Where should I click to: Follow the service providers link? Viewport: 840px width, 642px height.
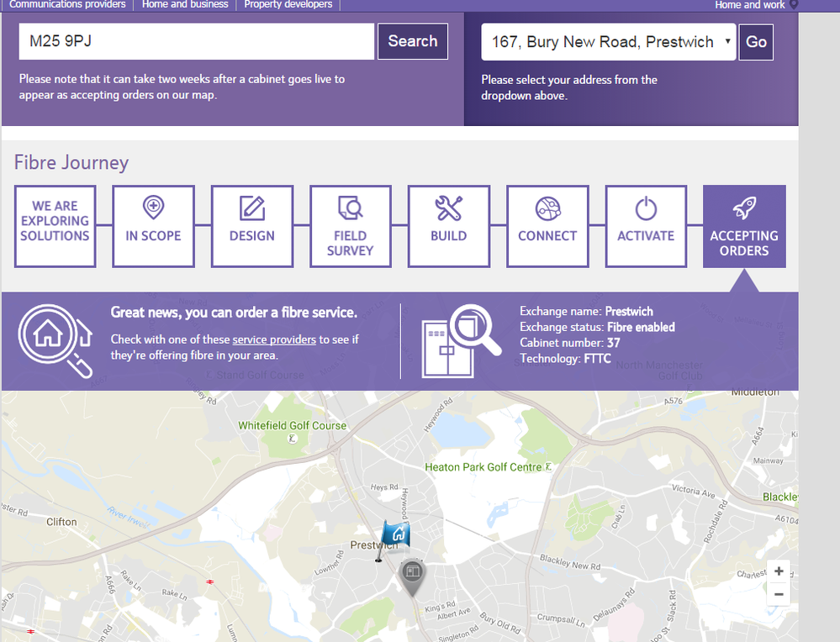(x=274, y=339)
